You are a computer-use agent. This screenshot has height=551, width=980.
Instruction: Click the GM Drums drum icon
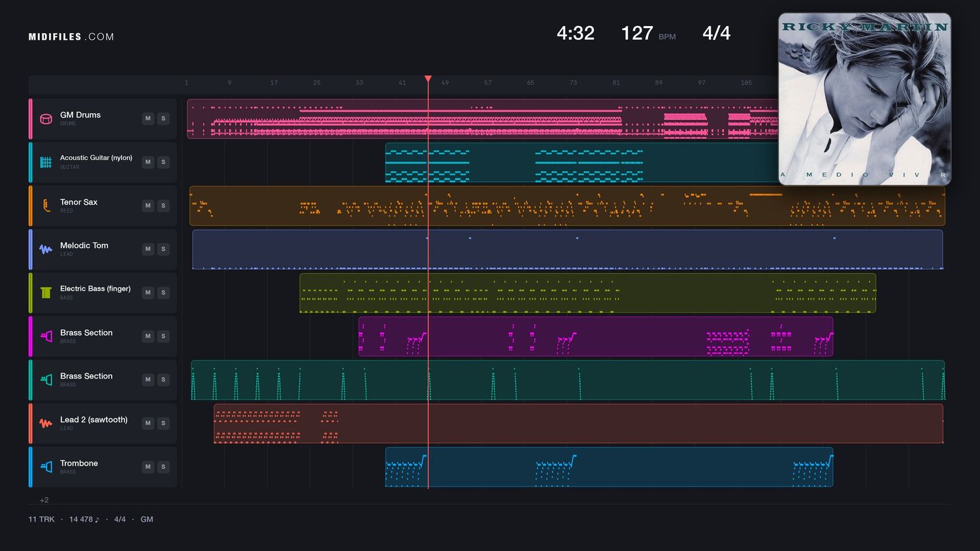[x=46, y=119]
